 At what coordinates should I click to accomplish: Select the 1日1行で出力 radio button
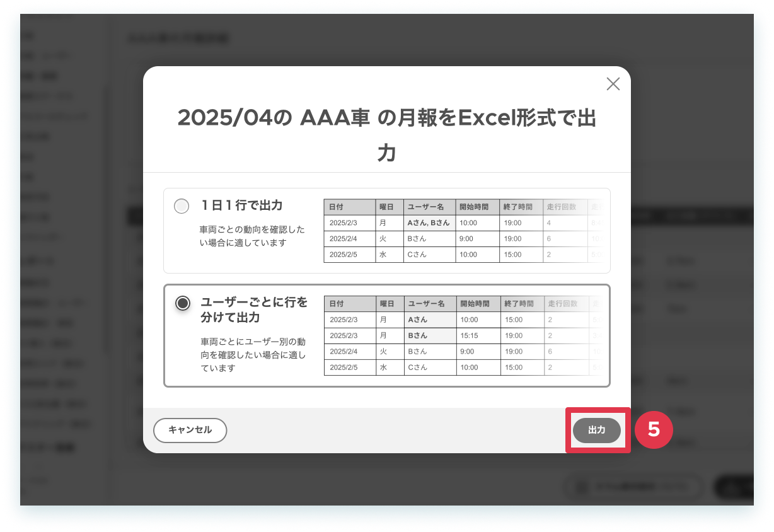182,206
